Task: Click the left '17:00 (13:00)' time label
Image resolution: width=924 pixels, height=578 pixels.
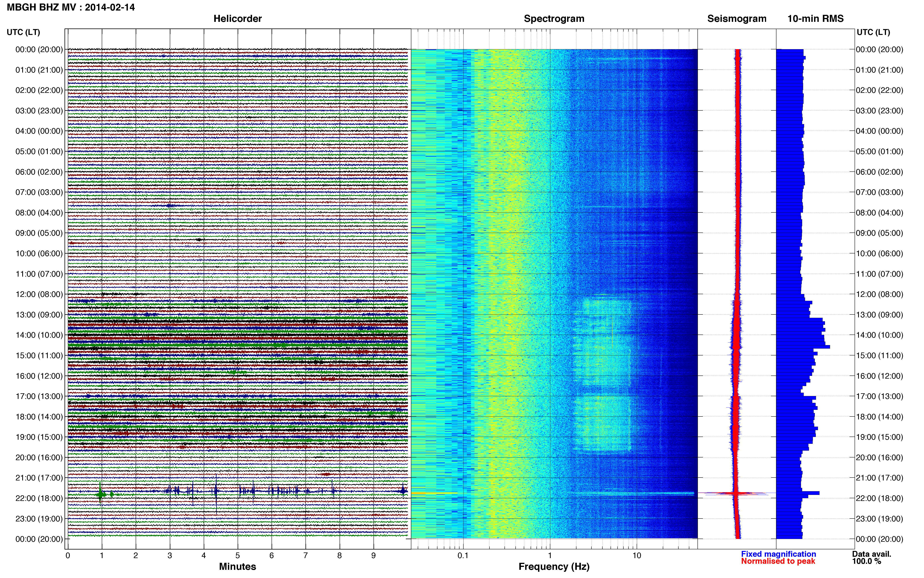Action: (39, 396)
